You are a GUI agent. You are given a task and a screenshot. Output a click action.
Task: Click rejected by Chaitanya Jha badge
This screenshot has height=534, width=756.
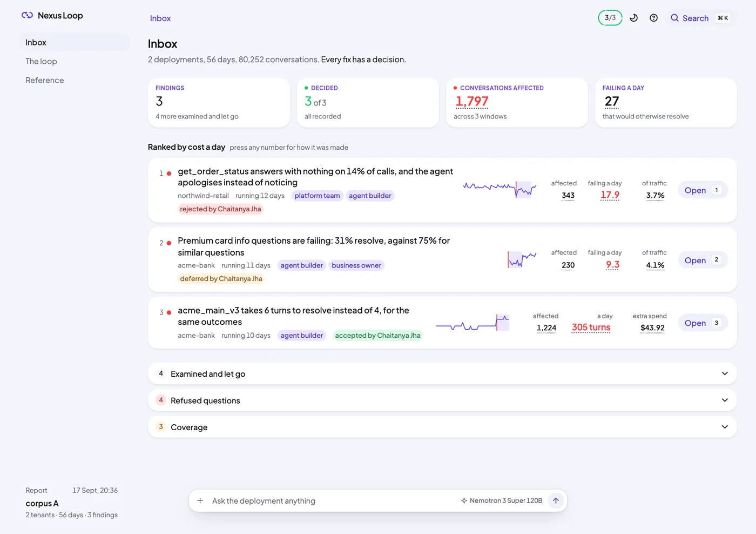(x=220, y=209)
